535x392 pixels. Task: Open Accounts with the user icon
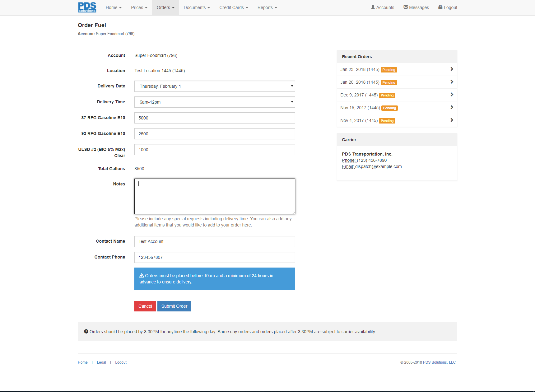click(x=373, y=7)
